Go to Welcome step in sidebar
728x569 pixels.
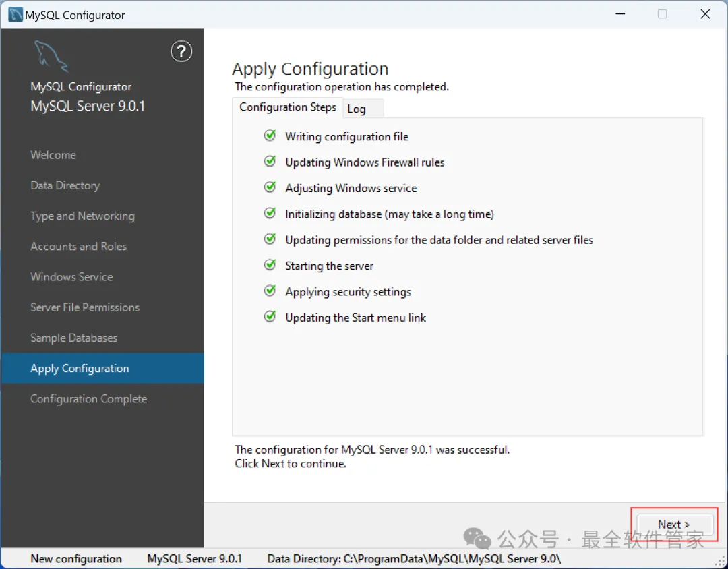click(53, 155)
